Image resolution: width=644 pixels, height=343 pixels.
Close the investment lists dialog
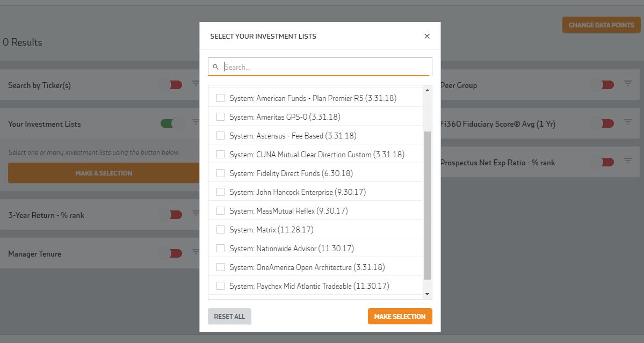pyautogui.click(x=427, y=36)
